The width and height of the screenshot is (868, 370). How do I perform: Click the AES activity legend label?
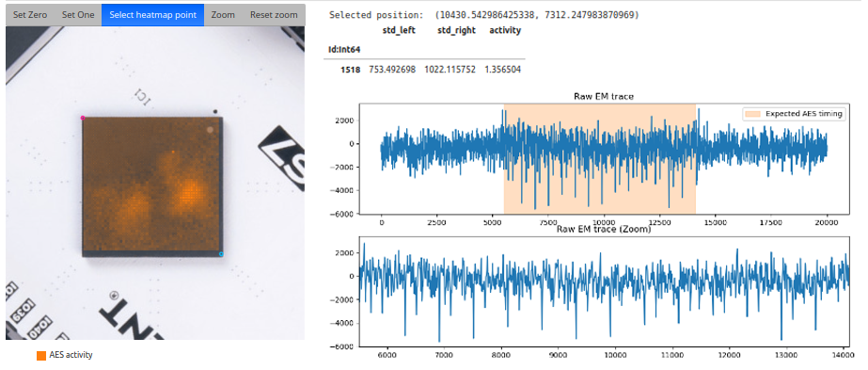[x=71, y=355]
